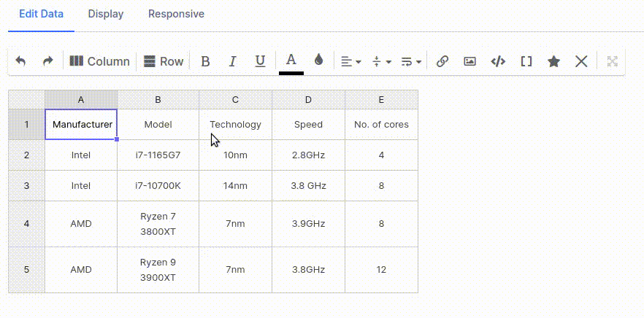Select the Intel cell in row 3
The height and width of the screenshot is (318, 644).
[x=81, y=186]
